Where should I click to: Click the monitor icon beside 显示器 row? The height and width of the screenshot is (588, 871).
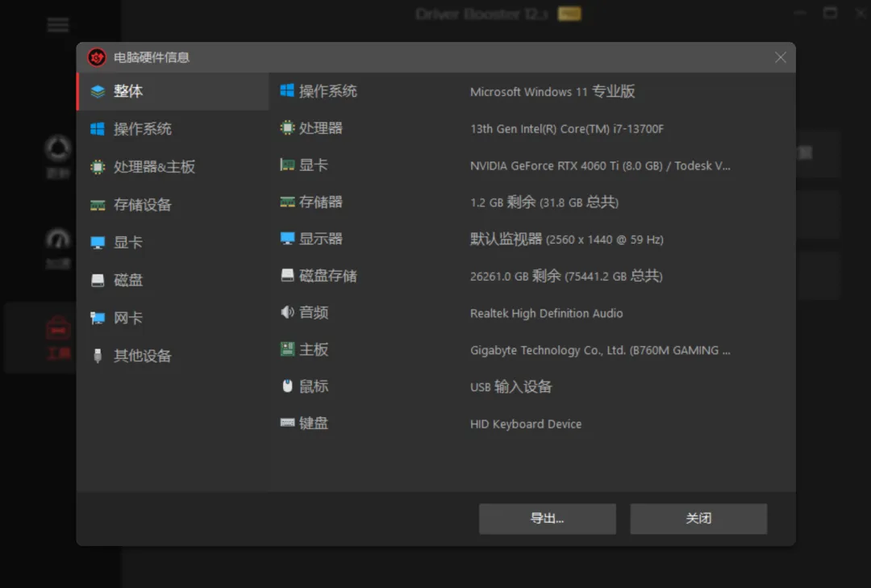click(287, 239)
